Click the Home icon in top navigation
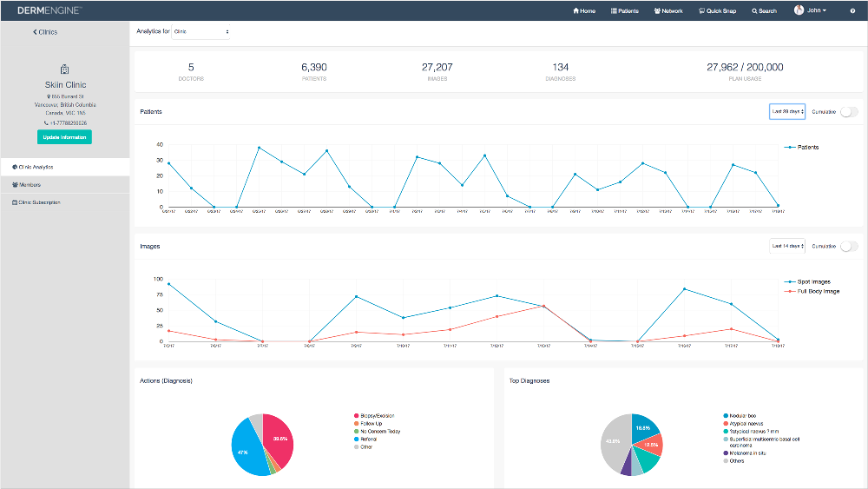The image size is (868, 489). [575, 11]
